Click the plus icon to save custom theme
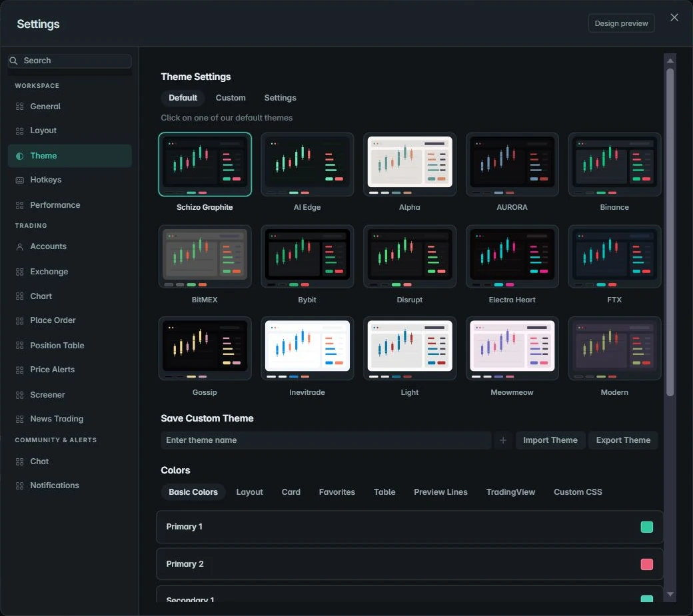 (x=503, y=440)
